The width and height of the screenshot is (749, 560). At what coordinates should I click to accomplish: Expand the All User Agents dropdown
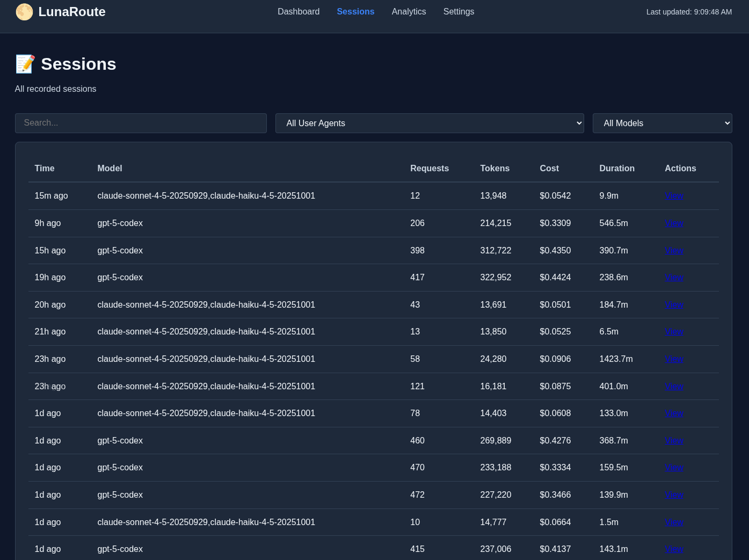429,123
